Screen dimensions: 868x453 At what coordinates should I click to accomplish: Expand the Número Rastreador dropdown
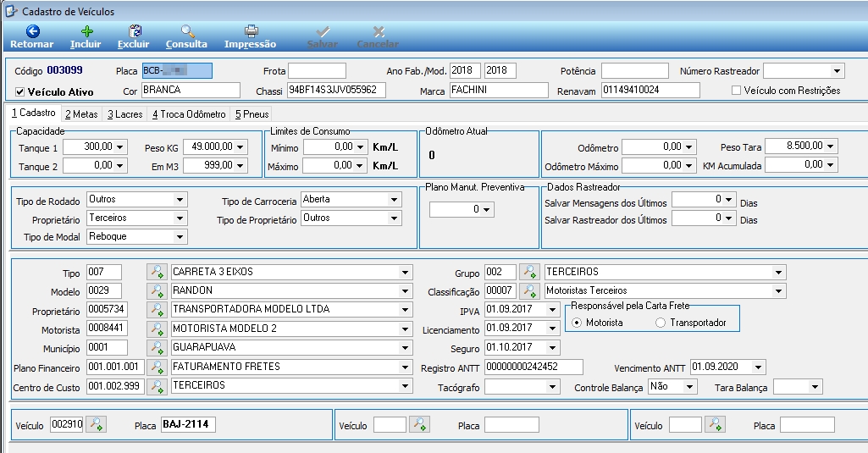837,71
